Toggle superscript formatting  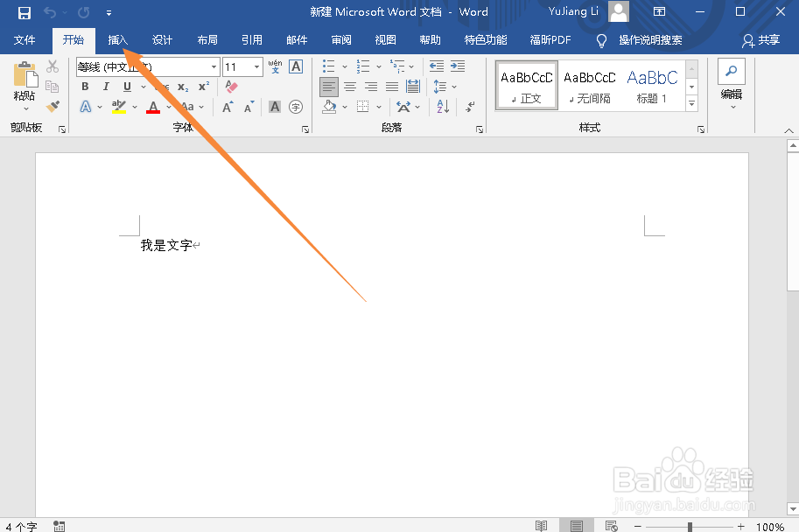[204, 87]
